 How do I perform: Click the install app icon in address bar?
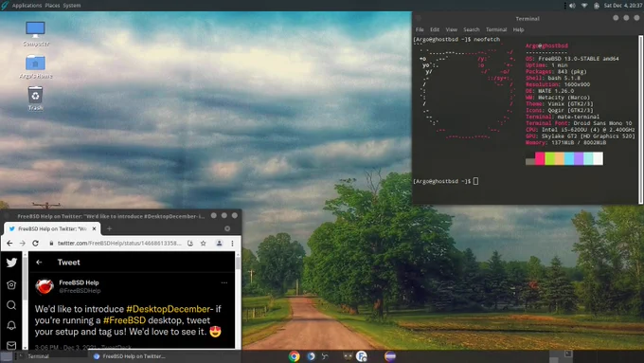[x=190, y=244]
